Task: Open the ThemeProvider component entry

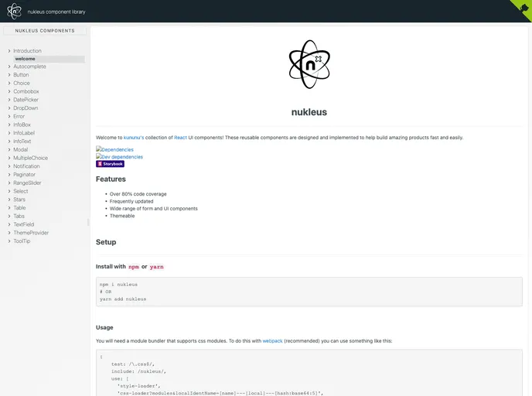Action: pyautogui.click(x=31, y=233)
